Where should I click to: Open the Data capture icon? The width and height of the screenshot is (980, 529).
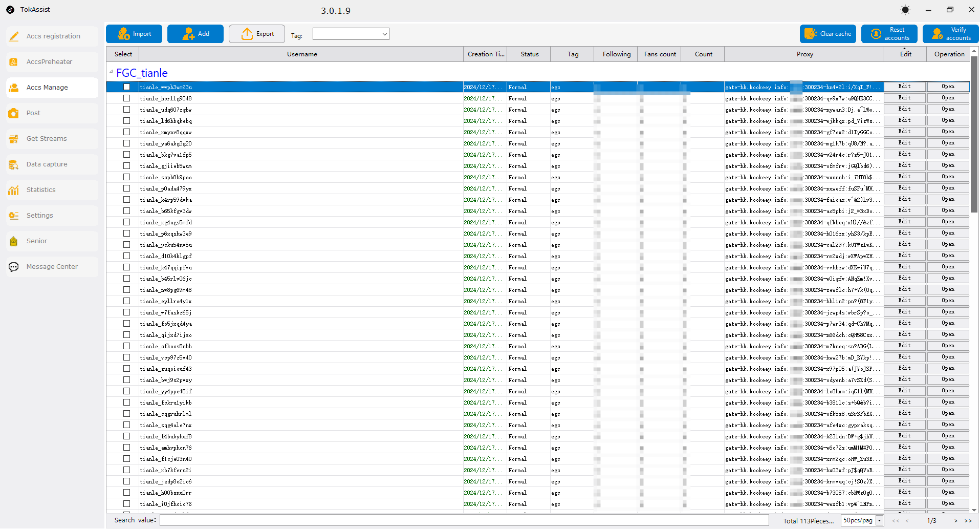[x=14, y=164]
